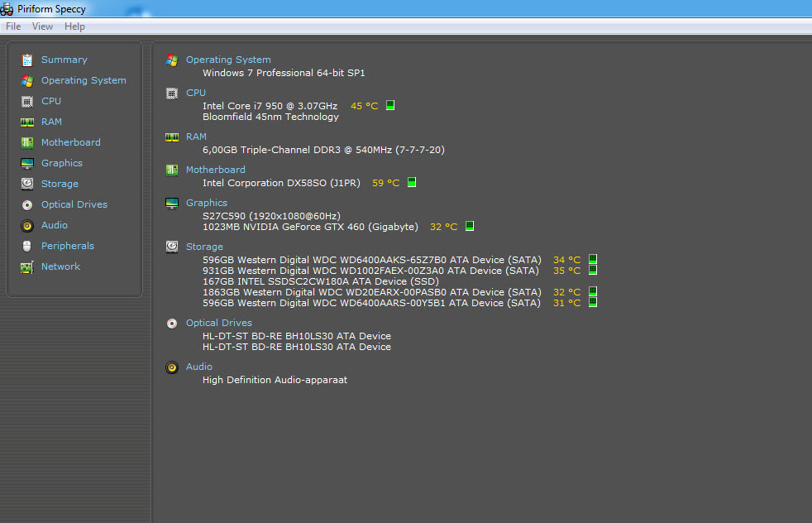Click the Optical Drives disc icon in sidebar
812x523 pixels.
tap(27, 205)
